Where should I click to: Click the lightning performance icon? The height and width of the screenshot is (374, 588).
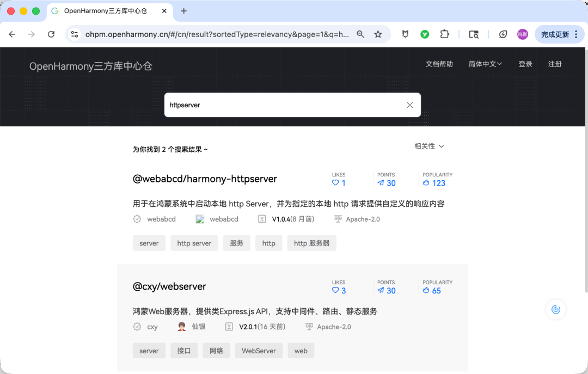[x=503, y=34]
